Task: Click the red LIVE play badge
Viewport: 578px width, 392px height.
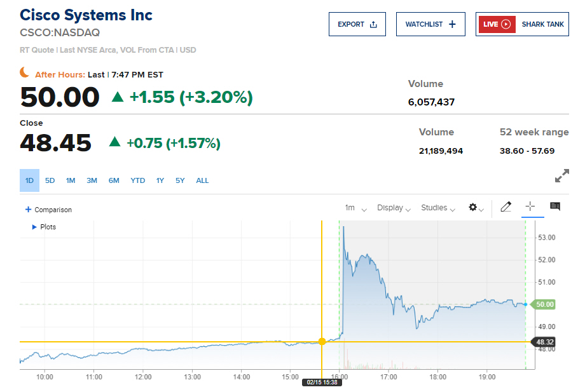Action: click(x=497, y=24)
